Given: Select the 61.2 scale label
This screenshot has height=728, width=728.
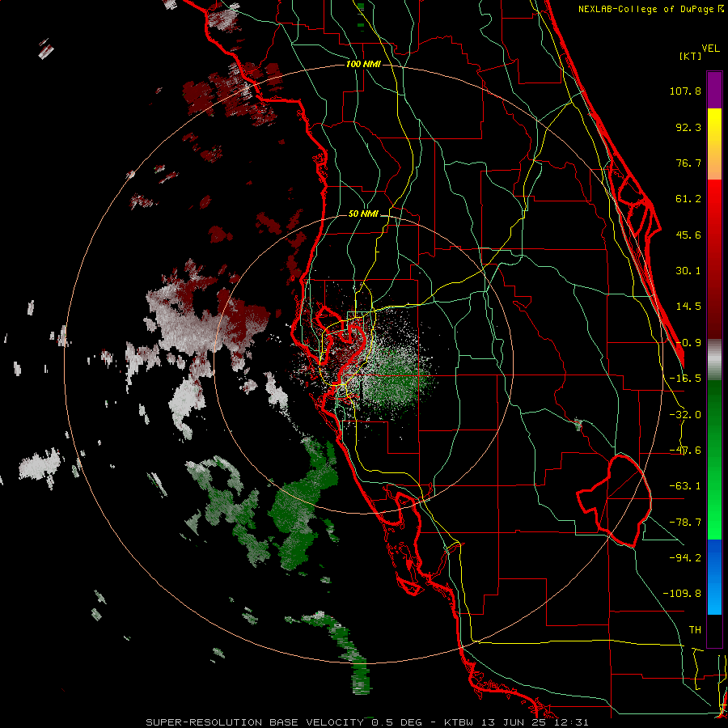Looking at the screenshot, I should click(x=688, y=199).
